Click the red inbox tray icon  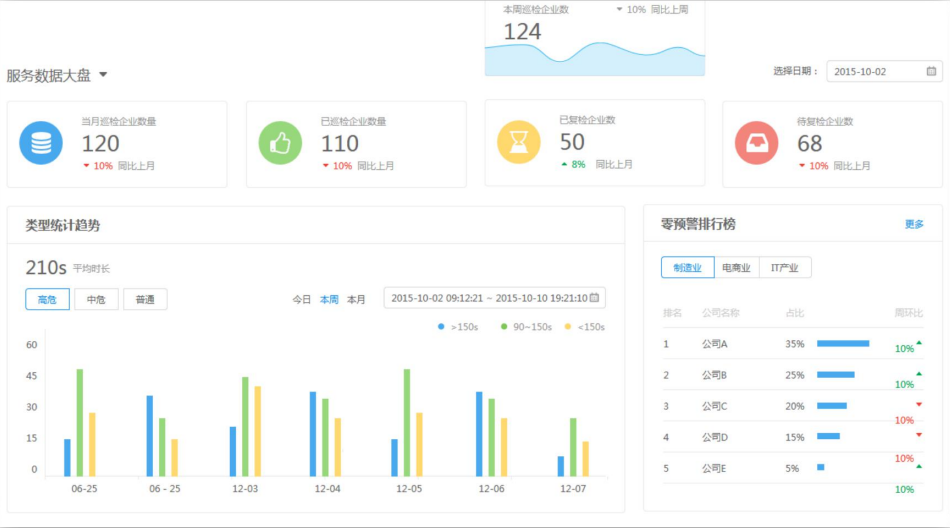756,143
